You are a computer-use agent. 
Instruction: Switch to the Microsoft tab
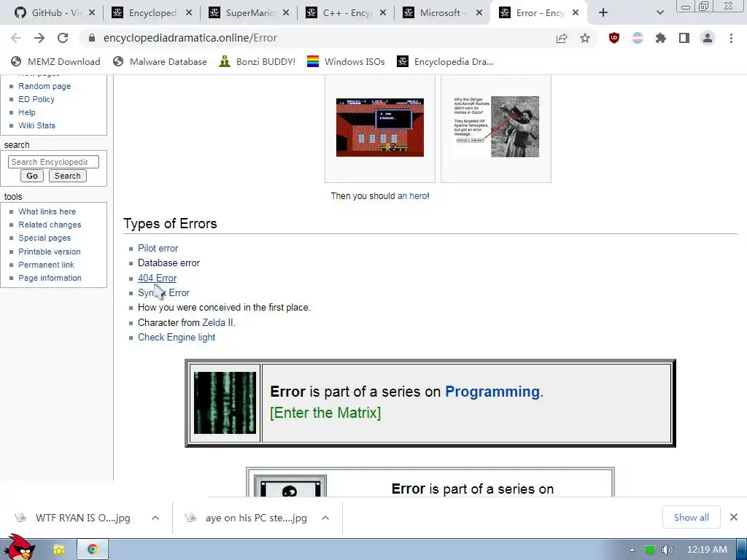[x=443, y=13]
